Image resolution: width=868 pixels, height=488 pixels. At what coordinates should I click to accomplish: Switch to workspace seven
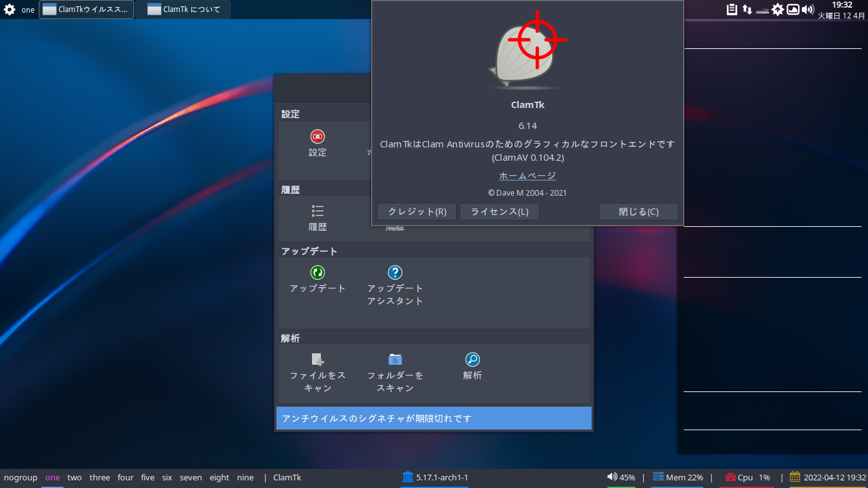[x=191, y=477]
